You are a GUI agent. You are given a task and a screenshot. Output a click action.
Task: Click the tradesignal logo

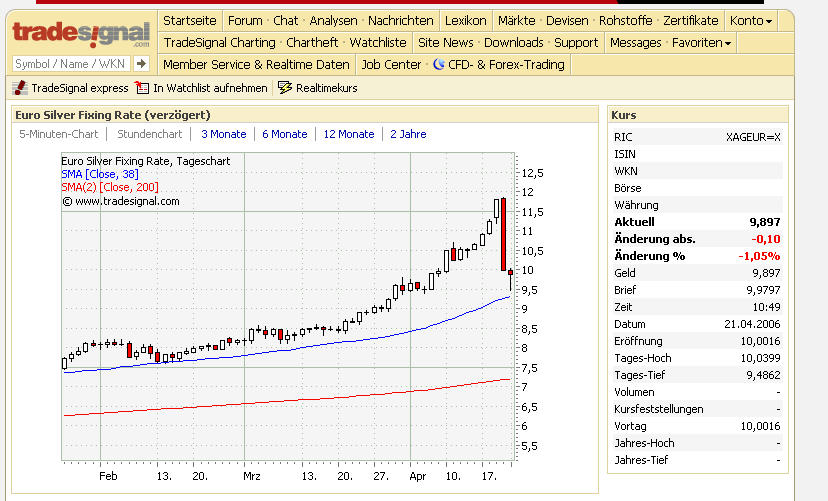81,34
